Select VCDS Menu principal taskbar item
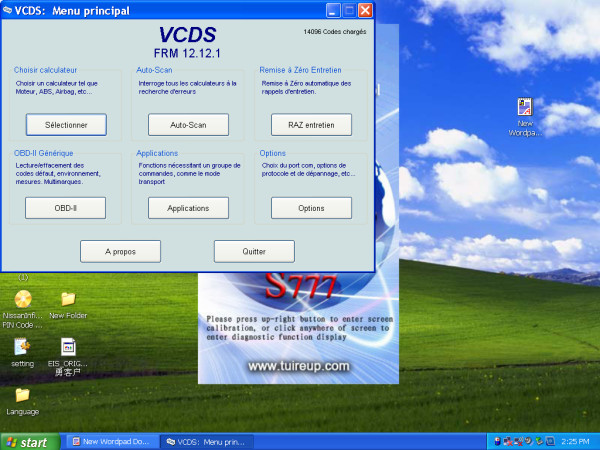Image resolution: width=600 pixels, height=450 pixels. pos(204,441)
